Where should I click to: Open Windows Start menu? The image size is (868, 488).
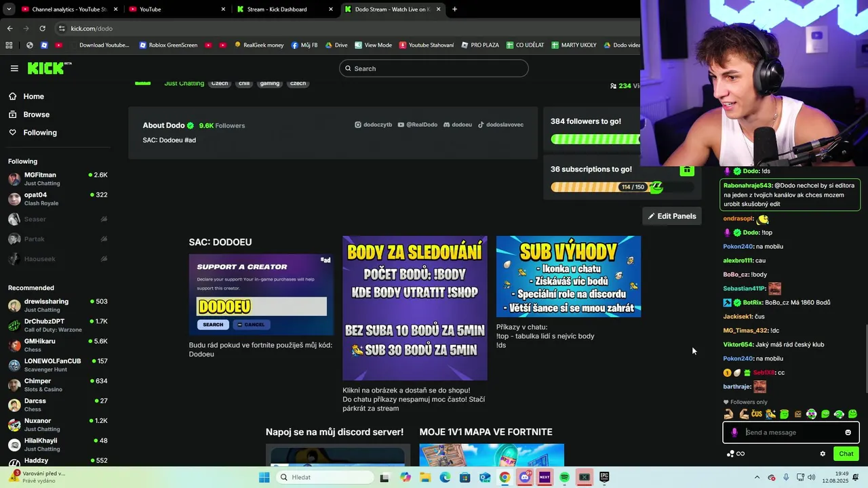(x=264, y=477)
